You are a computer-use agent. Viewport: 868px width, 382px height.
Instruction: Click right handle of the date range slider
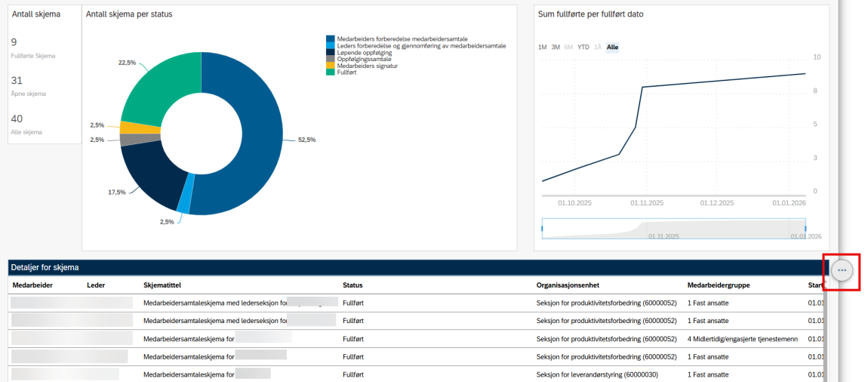coord(805,228)
